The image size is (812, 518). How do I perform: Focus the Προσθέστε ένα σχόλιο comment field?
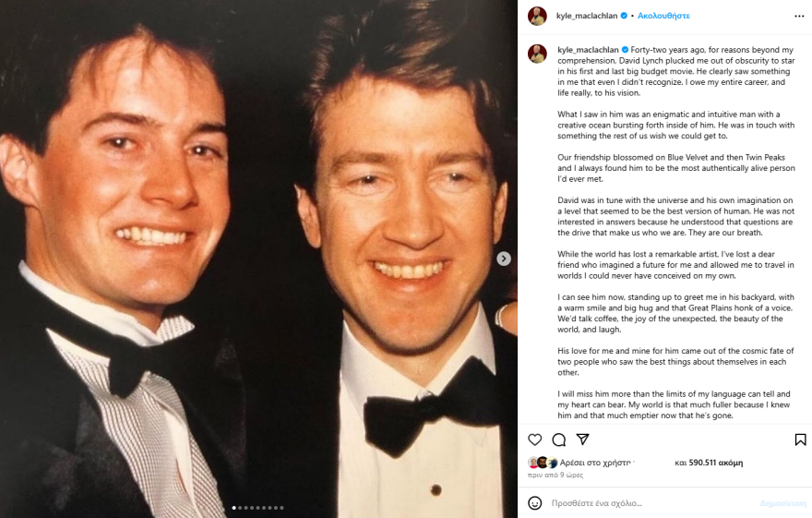pos(646,503)
